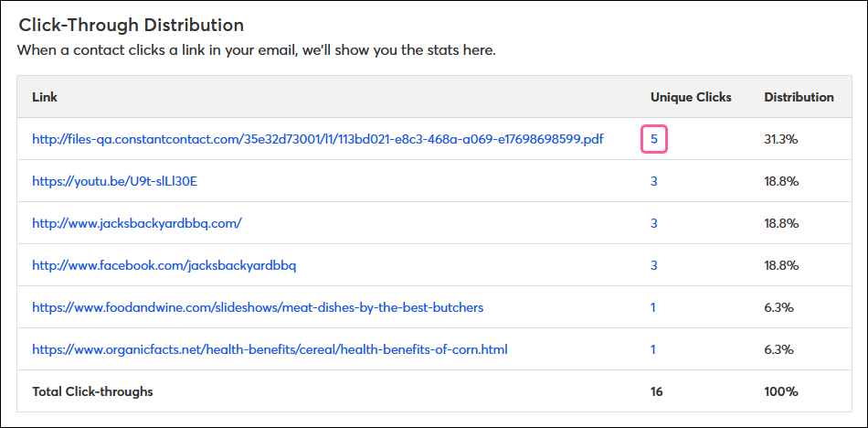Click the 100% total distribution value

[x=781, y=391]
